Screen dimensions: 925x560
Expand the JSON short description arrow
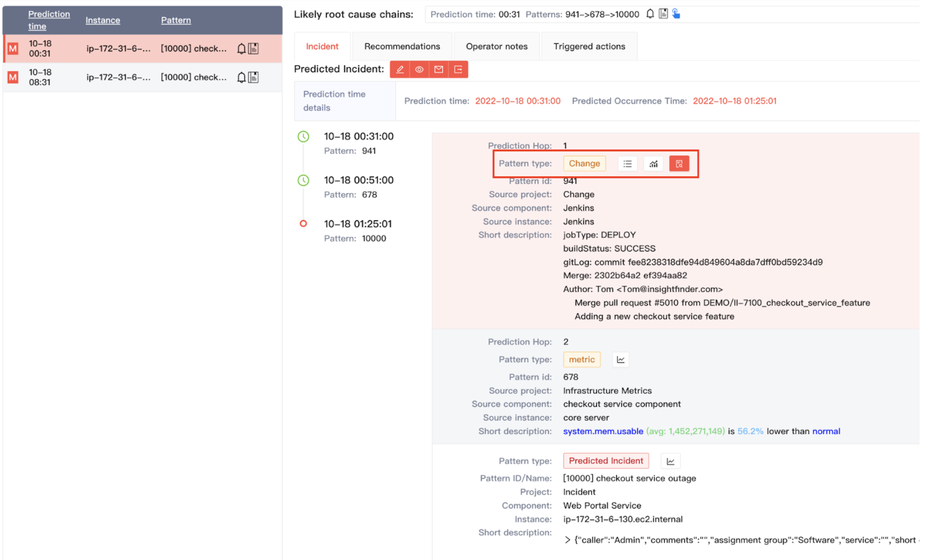click(x=568, y=540)
